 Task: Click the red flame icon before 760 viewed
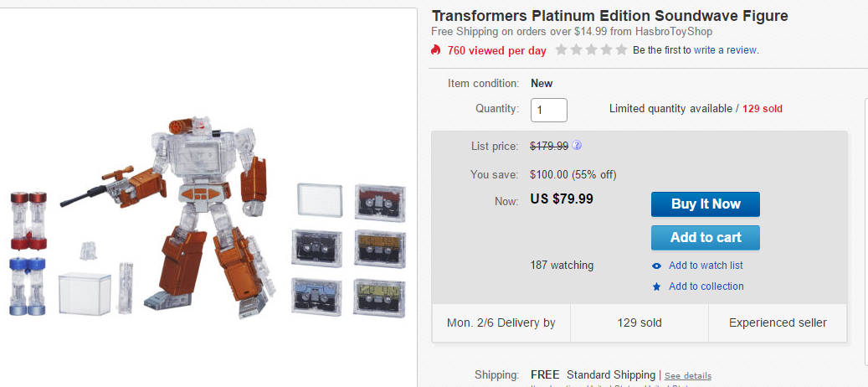coord(436,50)
